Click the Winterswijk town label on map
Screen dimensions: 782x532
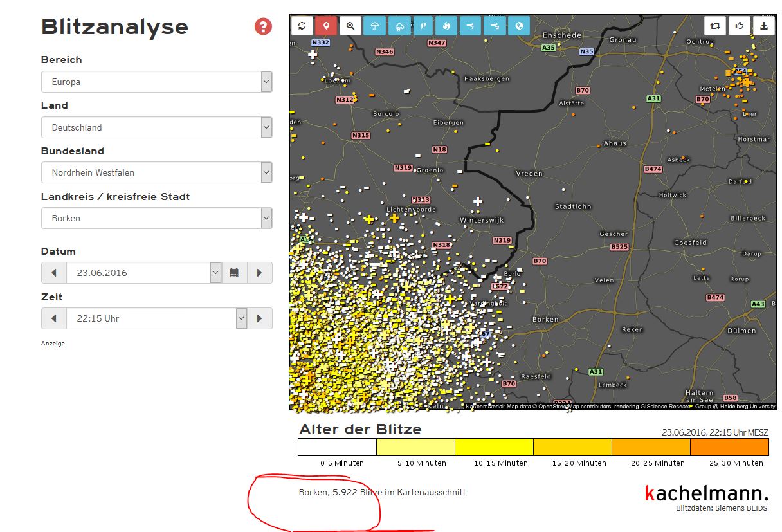coord(482,220)
